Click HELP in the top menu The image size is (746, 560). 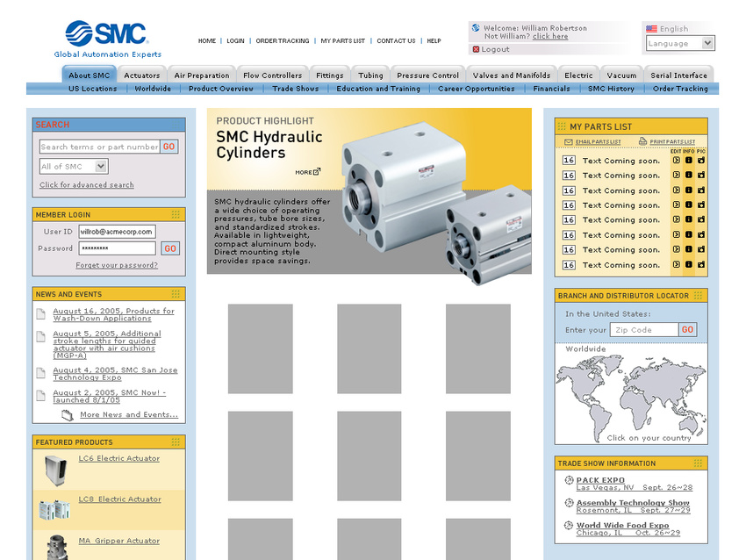pyautogui.click(x=434, y=41)
